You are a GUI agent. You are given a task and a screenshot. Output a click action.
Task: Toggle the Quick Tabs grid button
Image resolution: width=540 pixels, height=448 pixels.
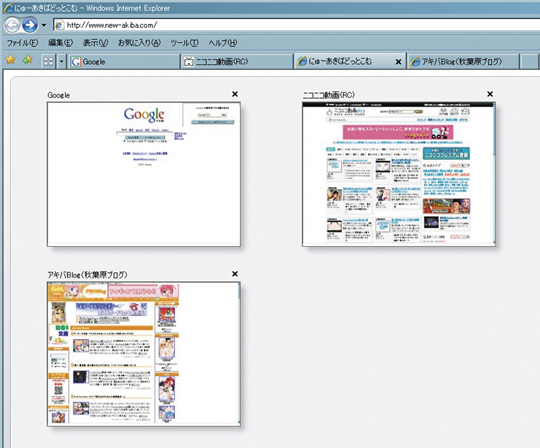(x=48, y=62)
